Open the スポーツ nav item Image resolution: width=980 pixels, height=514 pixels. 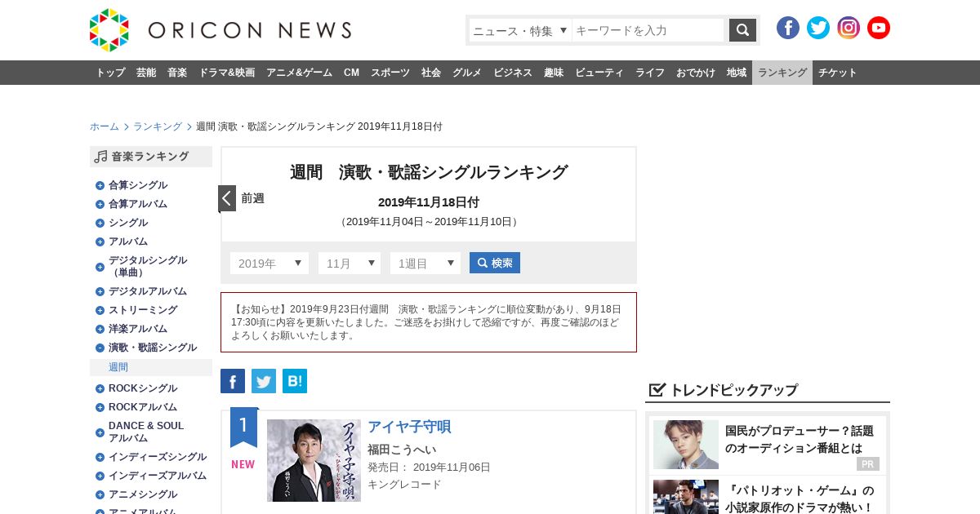point(390,73)
